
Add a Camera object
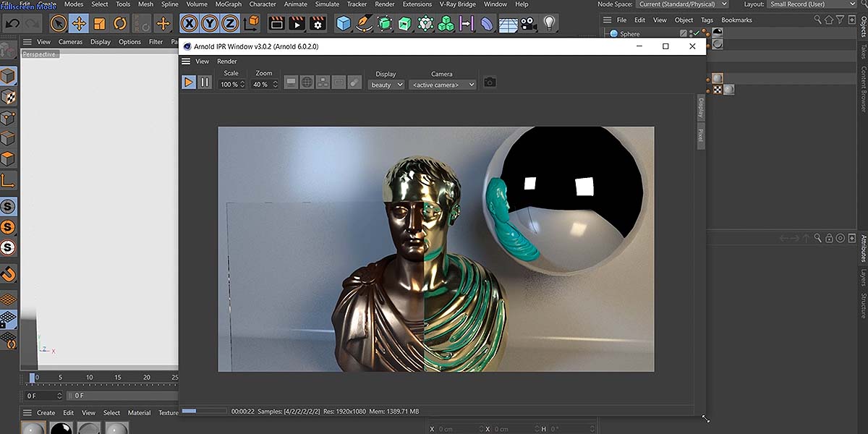(x=529, y=24)
